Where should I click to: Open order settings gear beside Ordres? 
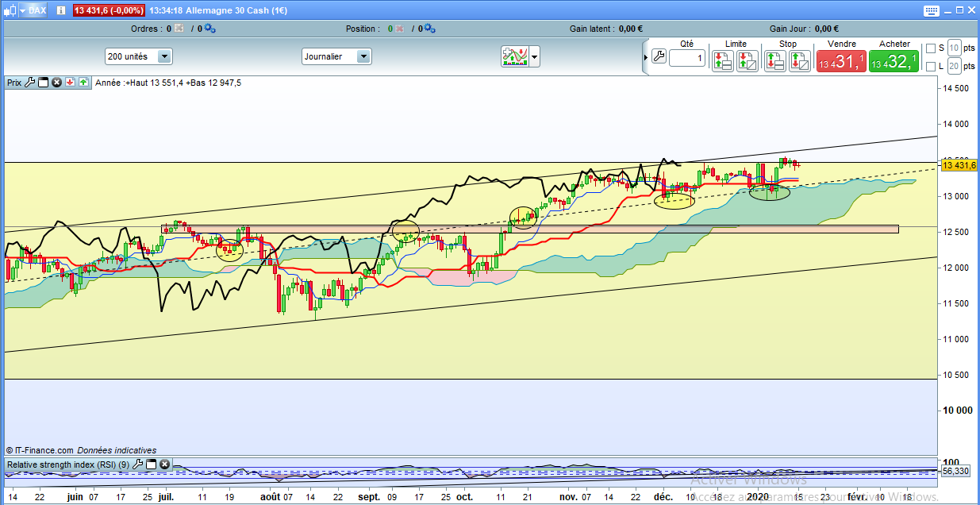[x=210, y=29]
